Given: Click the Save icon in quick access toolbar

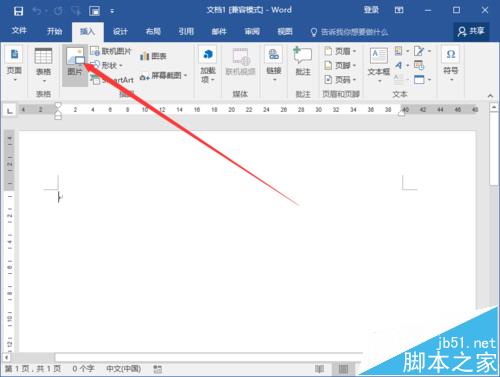Looking at the screenshot, I should click(18, 11).
